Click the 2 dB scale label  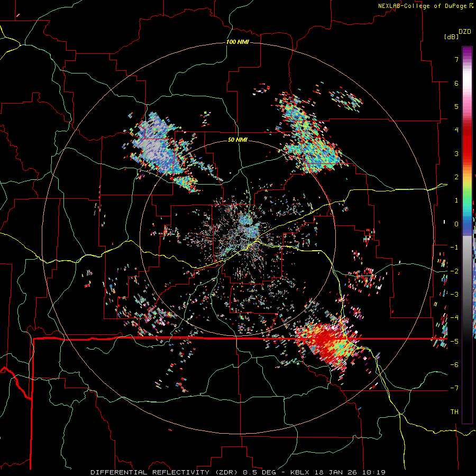tap(456, 177)
